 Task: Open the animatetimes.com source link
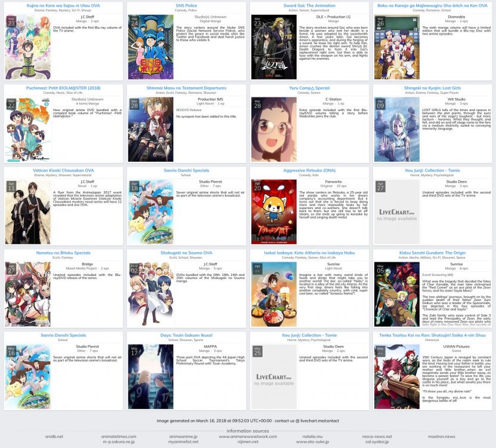119,436
